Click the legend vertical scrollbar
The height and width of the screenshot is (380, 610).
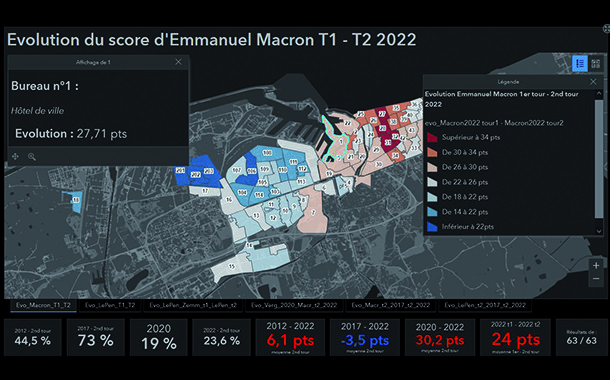click(599, 159)
